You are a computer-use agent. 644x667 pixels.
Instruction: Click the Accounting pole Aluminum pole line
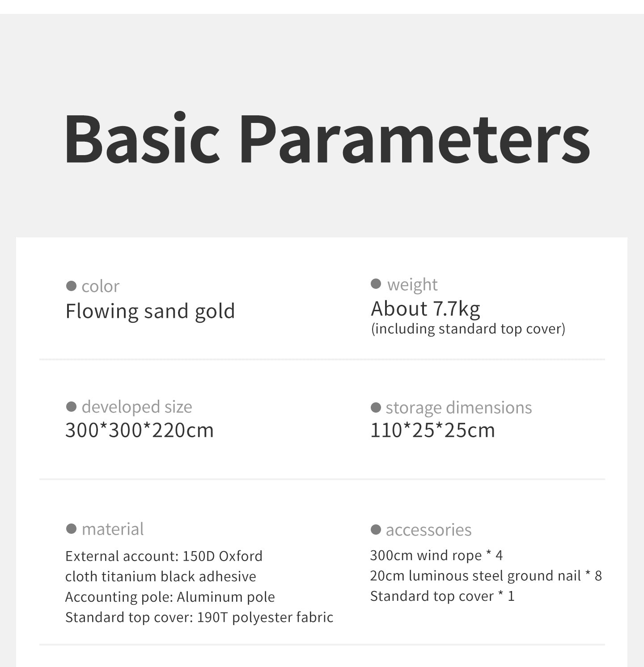click(x=170, y=597)
